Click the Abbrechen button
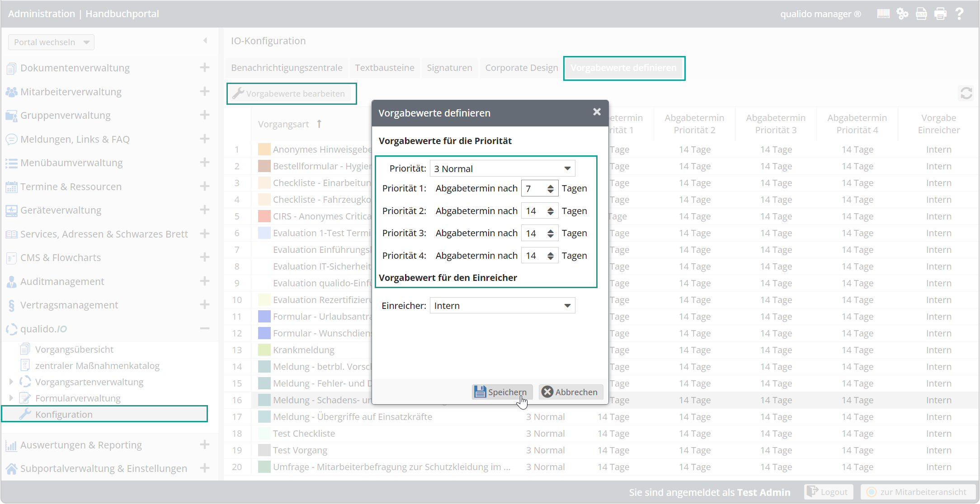Viewport: 980px width, 504px height. (571, 392)
